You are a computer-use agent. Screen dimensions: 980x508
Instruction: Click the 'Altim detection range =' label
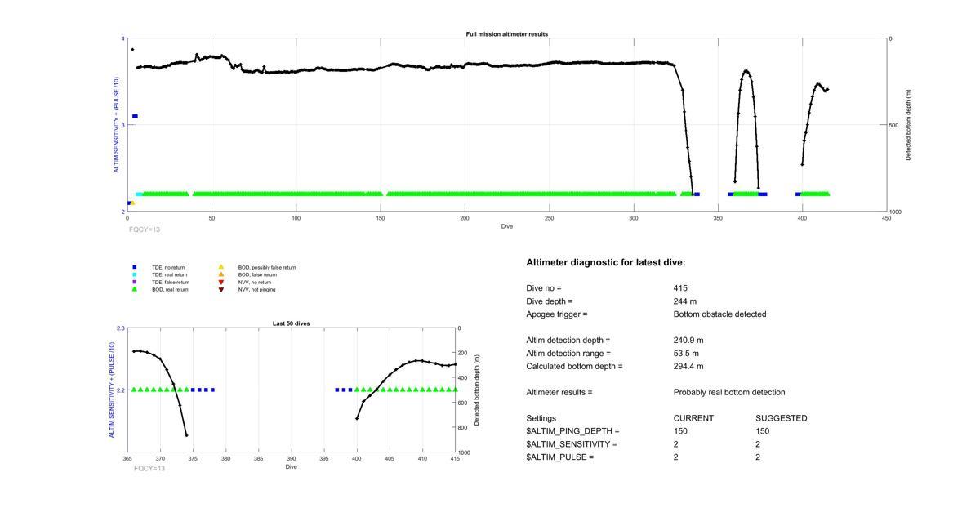pyautogui.click(x=568, y=354)
